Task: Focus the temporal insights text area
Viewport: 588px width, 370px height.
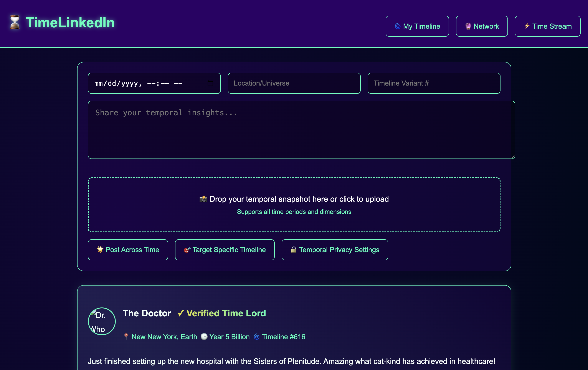Action: 301,130
